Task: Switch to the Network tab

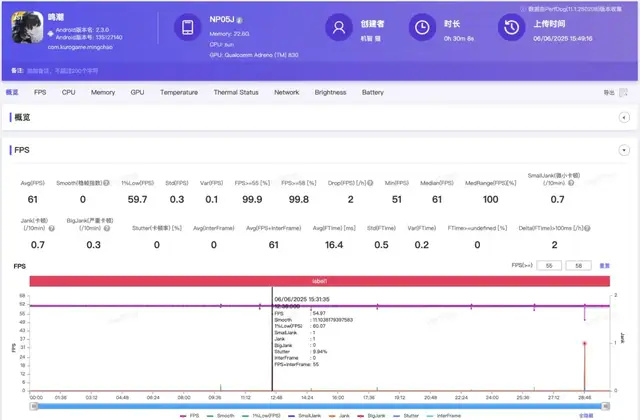Action: point(287,92)
